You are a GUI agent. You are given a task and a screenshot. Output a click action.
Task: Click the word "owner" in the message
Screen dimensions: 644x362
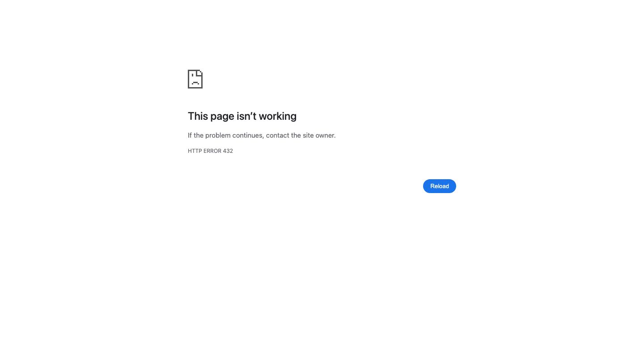[325, 135]
